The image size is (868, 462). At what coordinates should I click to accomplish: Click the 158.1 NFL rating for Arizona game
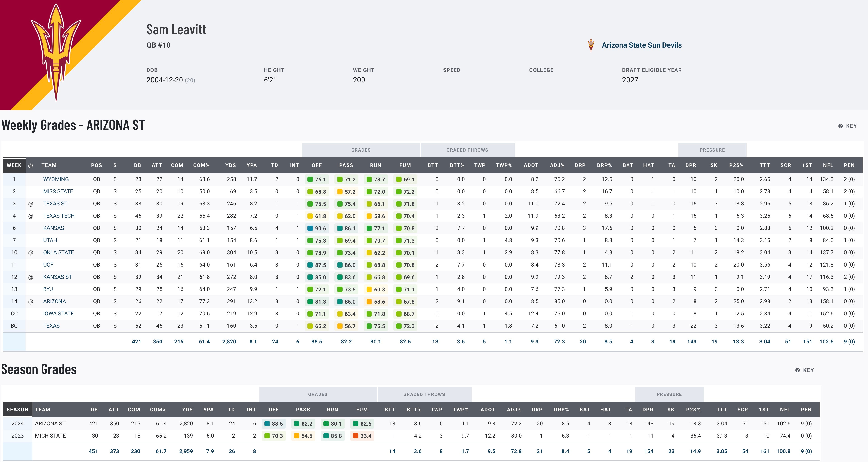pos(827,301)
